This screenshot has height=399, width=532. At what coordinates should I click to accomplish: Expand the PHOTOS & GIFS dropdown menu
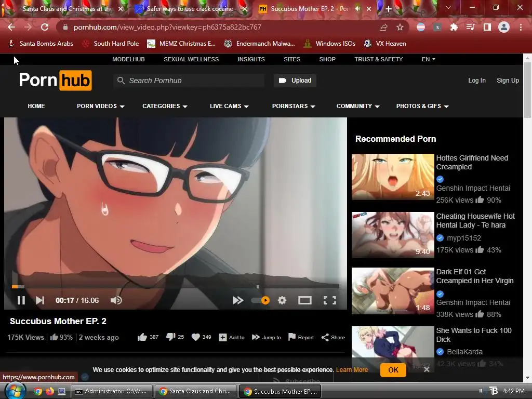pyautogui.click(x=422, y=106)
